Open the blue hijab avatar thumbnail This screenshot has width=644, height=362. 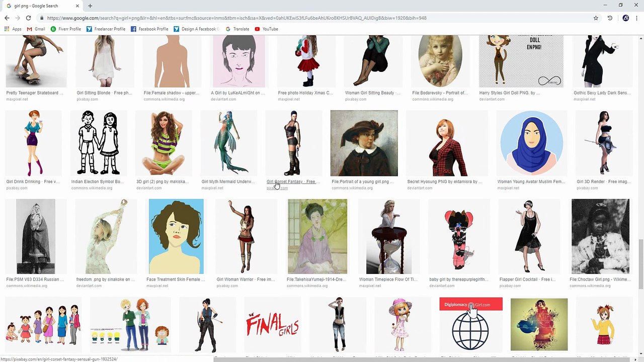click(531, 143)
